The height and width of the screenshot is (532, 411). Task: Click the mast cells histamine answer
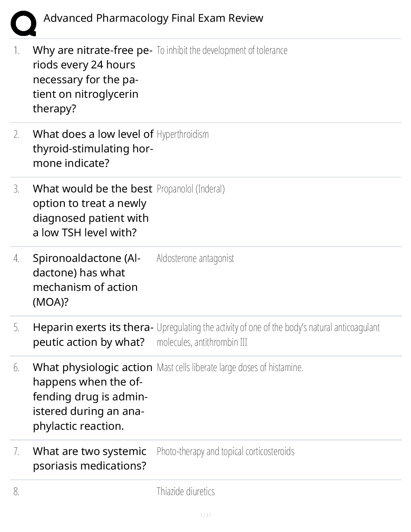coord(230,368)
